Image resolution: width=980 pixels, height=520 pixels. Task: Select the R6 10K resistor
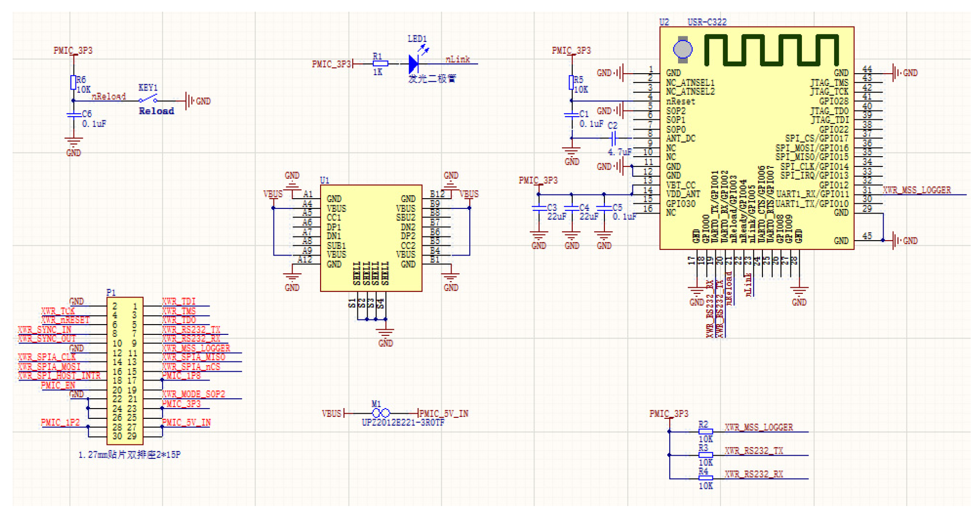point(73,83)
